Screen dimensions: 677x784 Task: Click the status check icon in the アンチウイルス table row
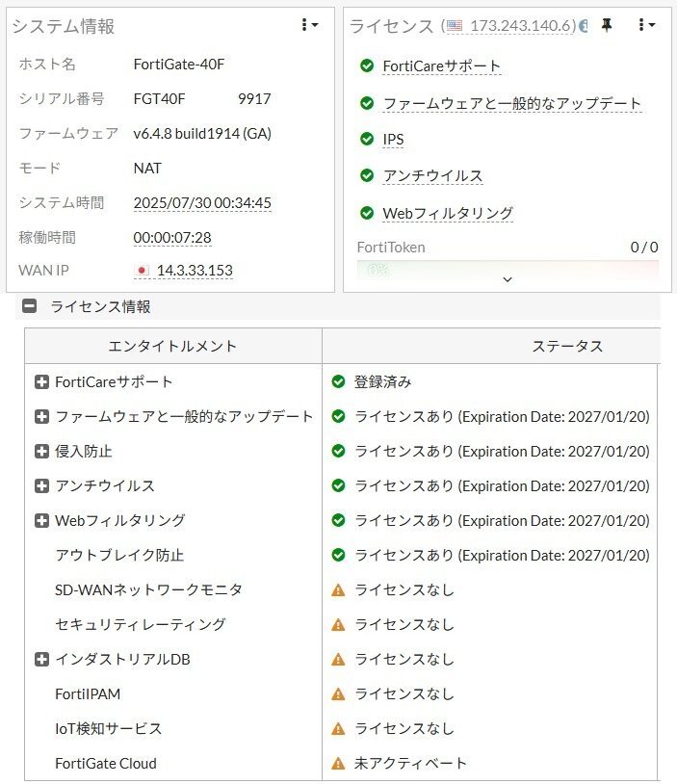point(339,485)
